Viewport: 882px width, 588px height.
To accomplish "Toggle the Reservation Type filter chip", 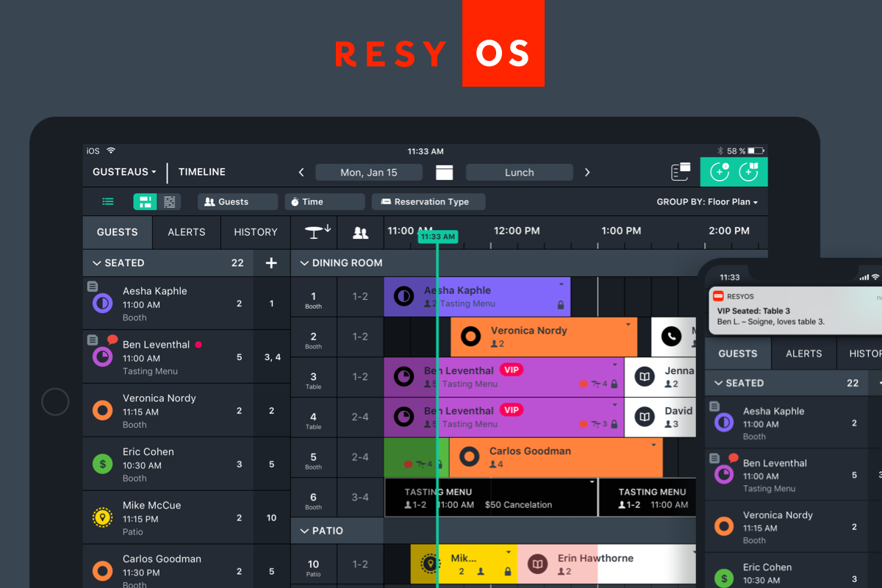I will (428, 201).
